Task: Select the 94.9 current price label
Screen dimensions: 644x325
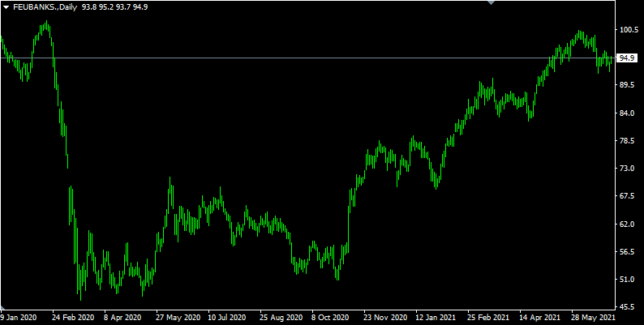Action: 628,58
